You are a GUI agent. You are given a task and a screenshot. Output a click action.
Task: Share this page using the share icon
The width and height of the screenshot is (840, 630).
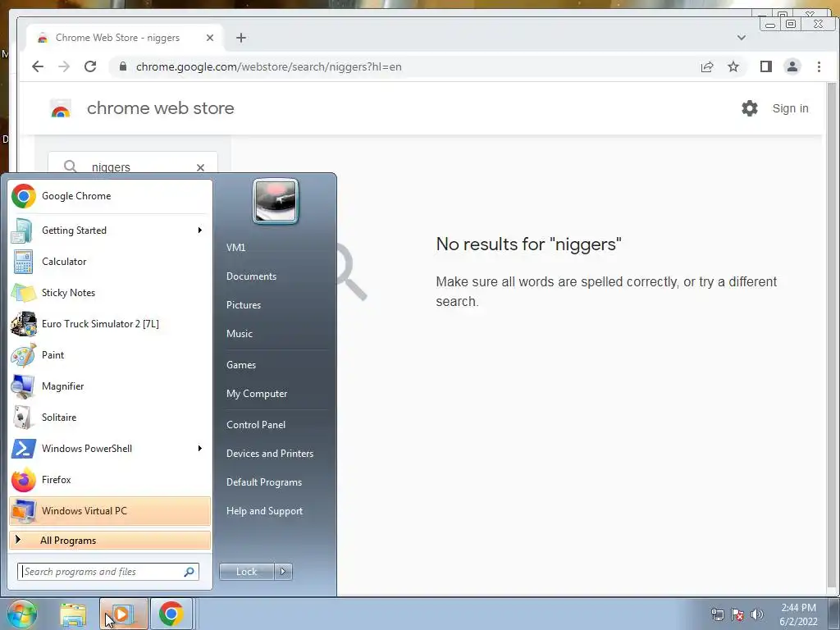(707, 66)
